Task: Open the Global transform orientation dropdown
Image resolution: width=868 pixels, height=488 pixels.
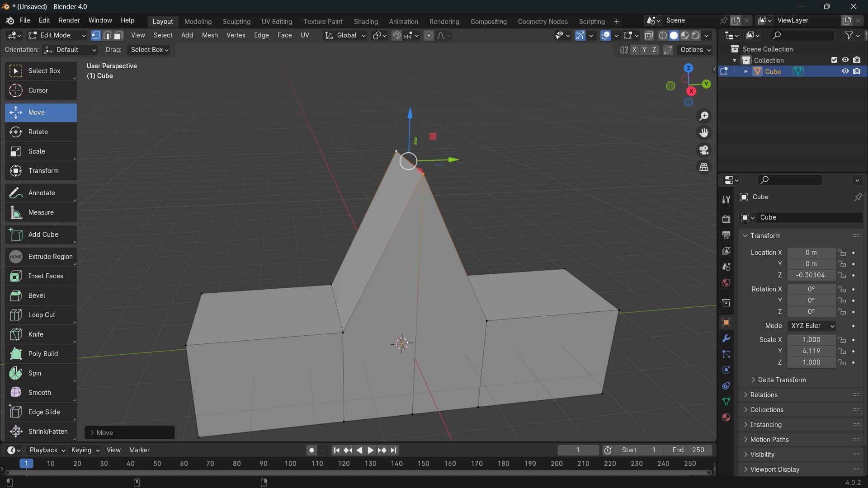Action: pyautogui.click(x=345, y=36)
